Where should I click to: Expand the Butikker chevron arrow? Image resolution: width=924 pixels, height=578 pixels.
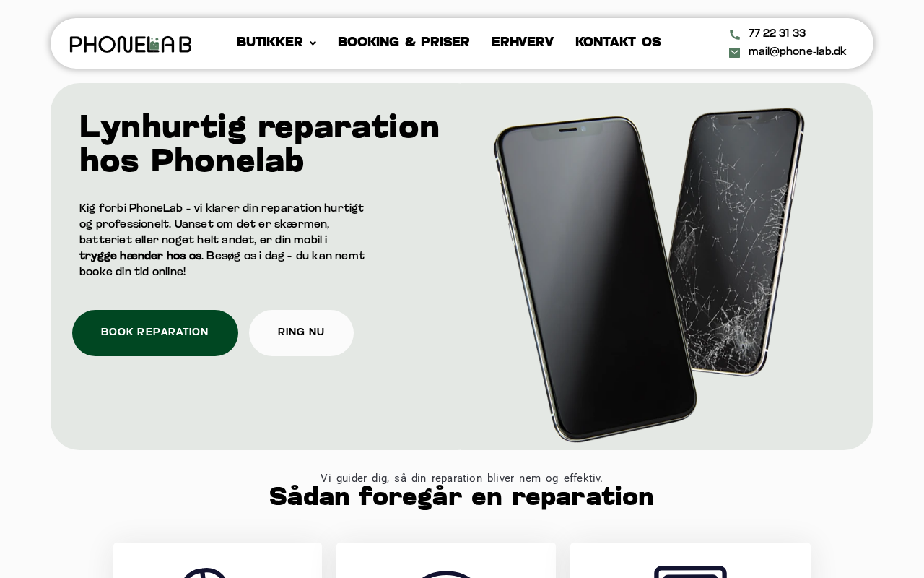[313, 43]
